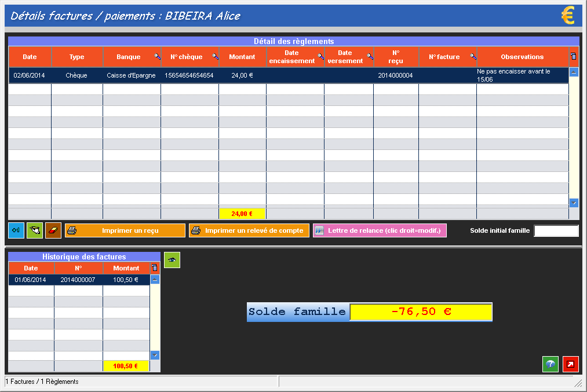Click the magnifier in N° facture column header

(473, 57)
